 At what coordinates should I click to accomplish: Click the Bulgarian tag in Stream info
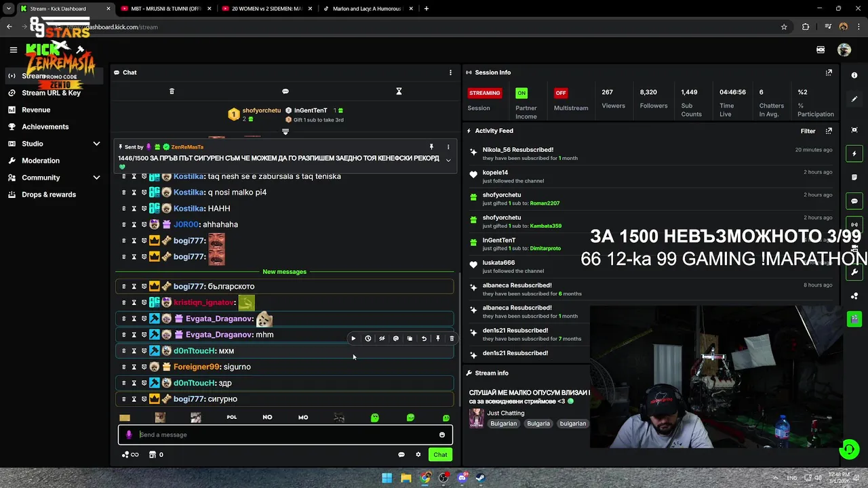click(x=503, y=424)
